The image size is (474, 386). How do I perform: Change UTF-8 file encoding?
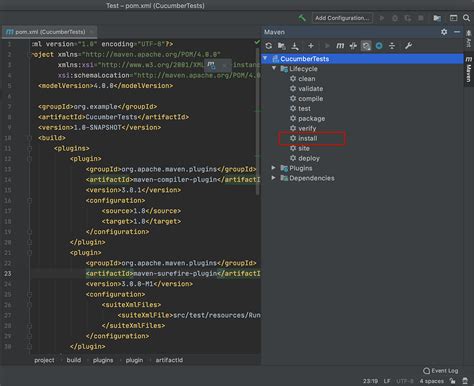point(405,381)
